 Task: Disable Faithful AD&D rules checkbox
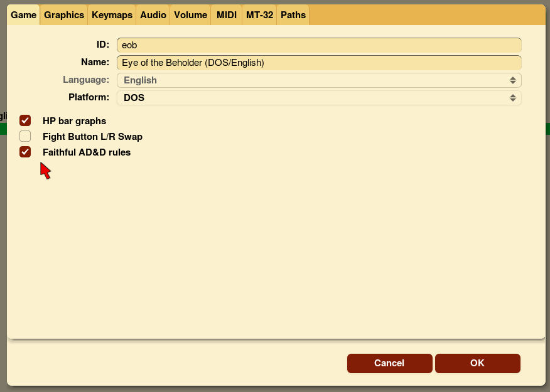pyautogui.click(x=25, y=152)
